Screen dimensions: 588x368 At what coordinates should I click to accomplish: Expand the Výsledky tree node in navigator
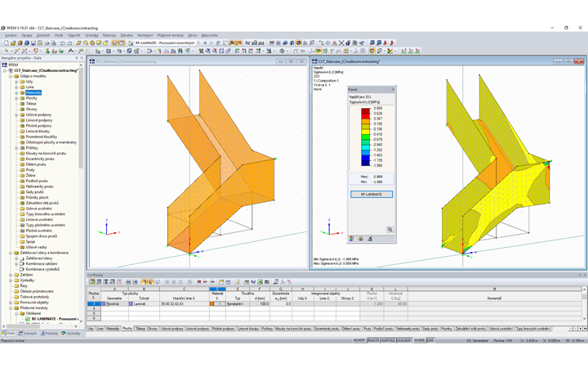[11, 280]
